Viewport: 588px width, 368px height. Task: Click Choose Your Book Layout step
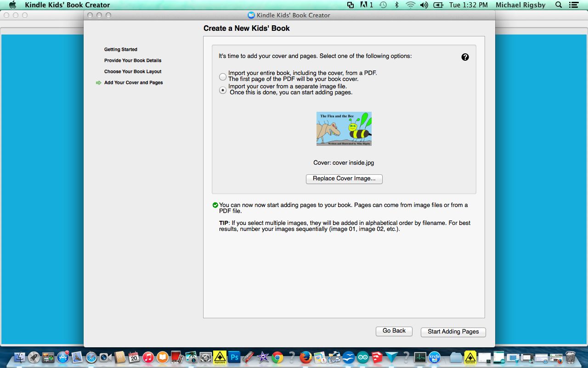point(133,71)
